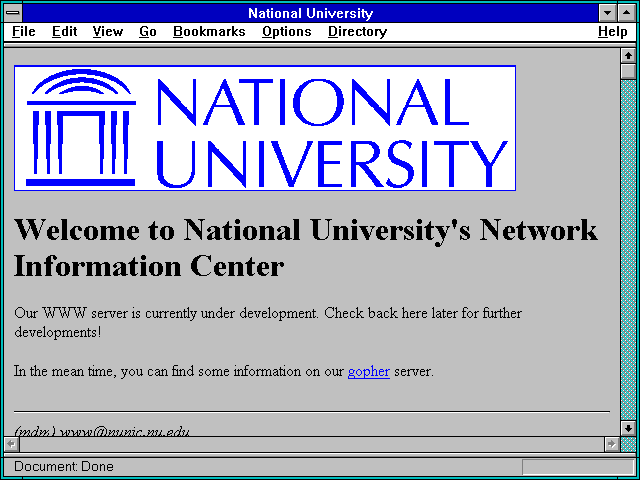Click the progress bar in status bar

578,467
